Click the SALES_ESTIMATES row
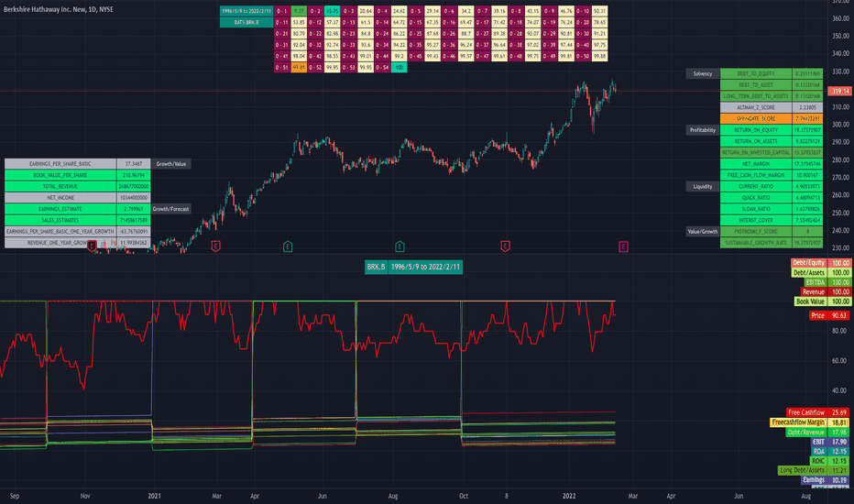854x504 pixels. tap(77, 220)
